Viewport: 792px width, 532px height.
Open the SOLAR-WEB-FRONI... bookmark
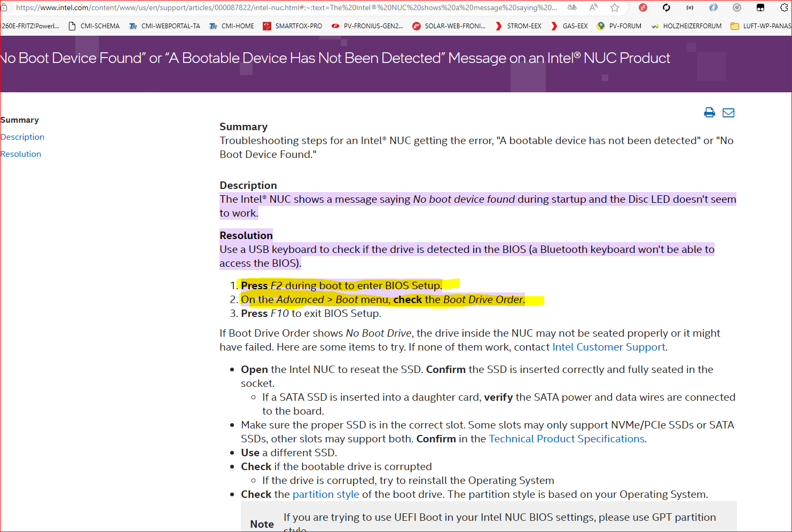[x=449, y=26]
